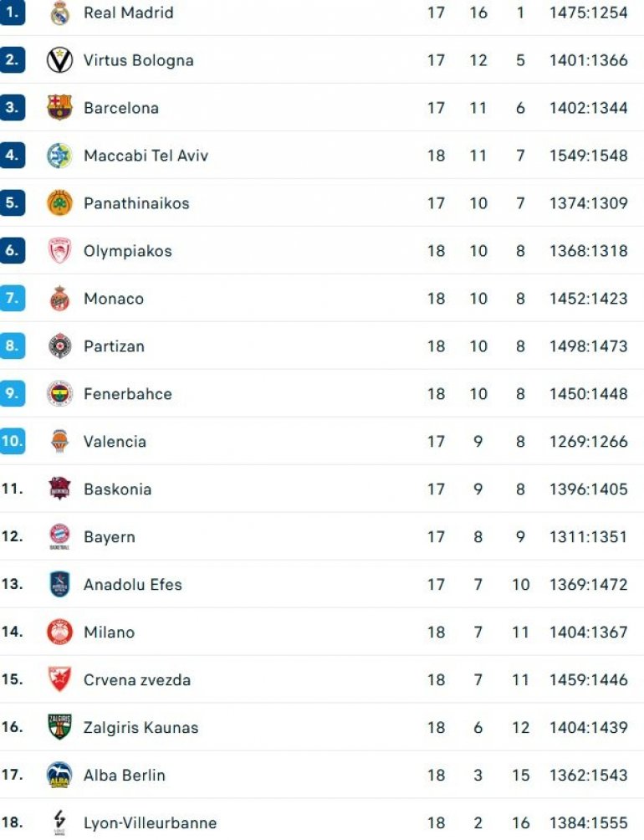Click the Real Madrid club crest
This screenshot has height=840, width=644.
pos(59,13)
